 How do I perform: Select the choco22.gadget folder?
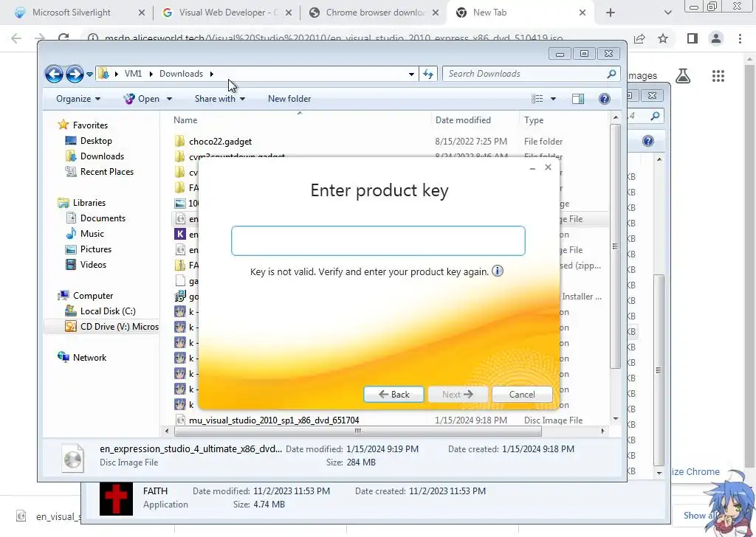click(220, 141)
